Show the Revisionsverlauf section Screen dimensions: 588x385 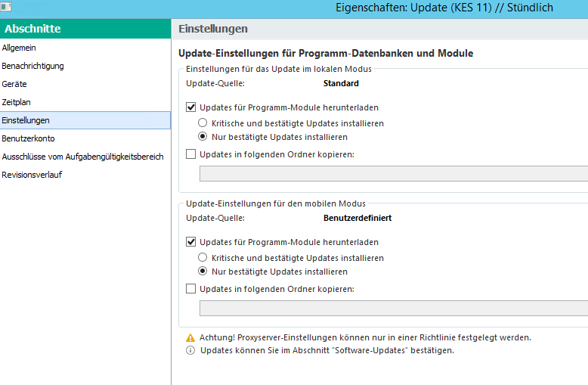(32, 175)
